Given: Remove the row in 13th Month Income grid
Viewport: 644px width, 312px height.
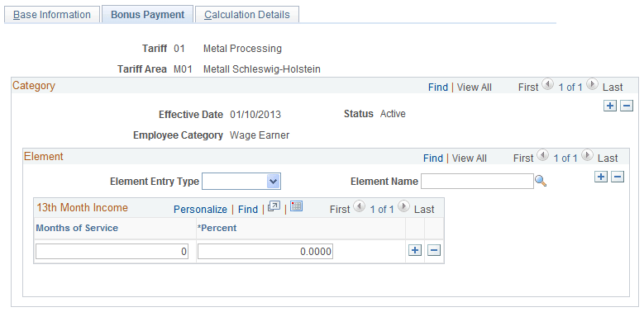Looking at the screenshot, I should tap(434, 250).
